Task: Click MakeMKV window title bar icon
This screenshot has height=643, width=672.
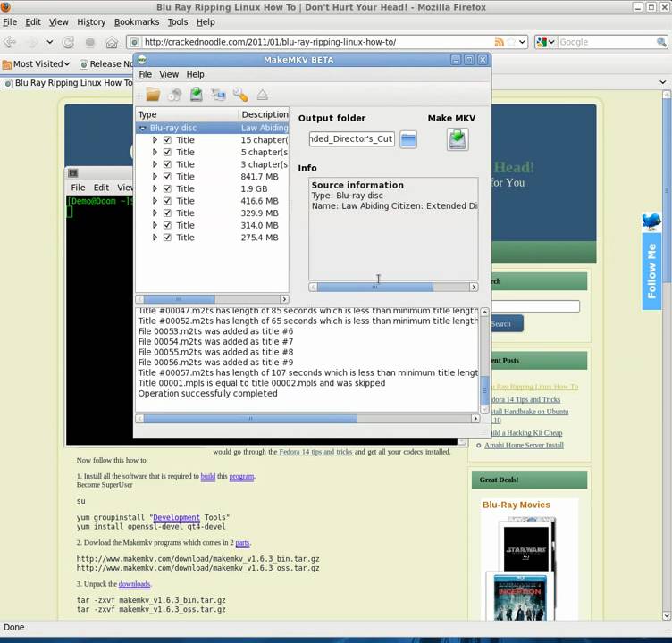Action: [142, 60]
